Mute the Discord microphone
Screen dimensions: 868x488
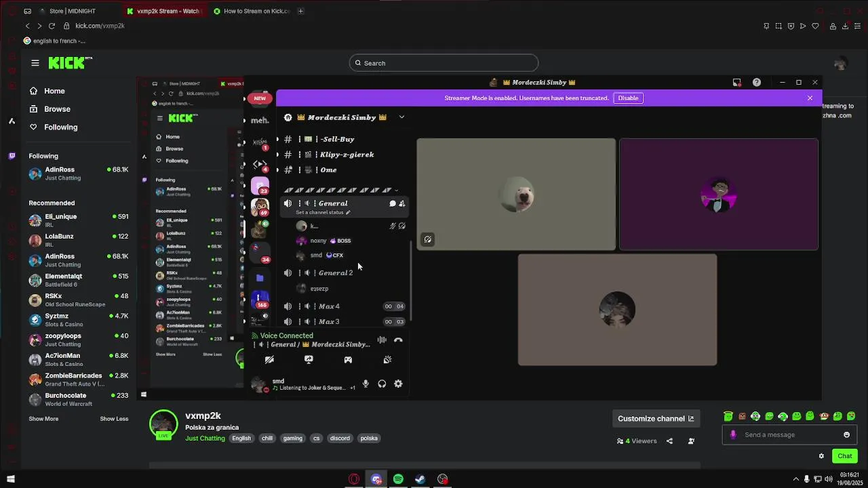(366, 384)
